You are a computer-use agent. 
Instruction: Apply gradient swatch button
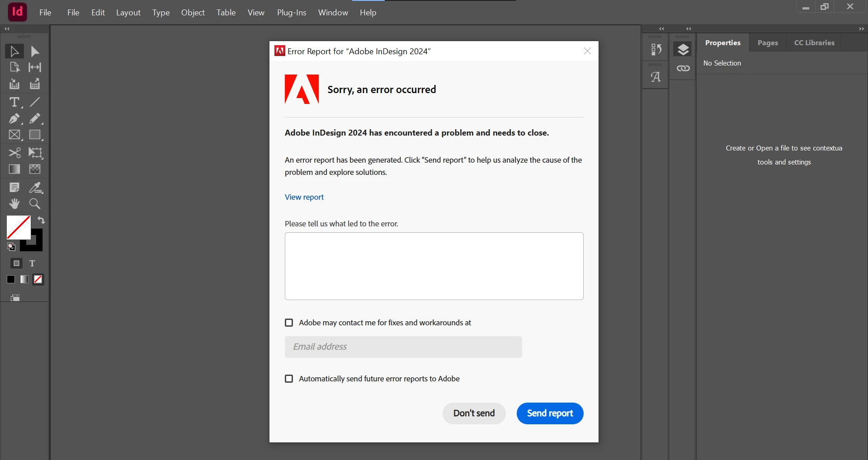pyautogui.click(x=24, y=280)
